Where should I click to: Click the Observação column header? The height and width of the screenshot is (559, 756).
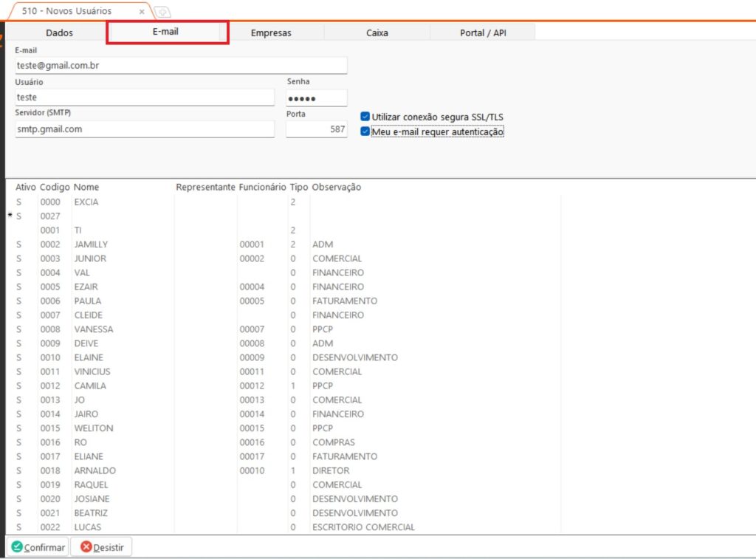[336, 188]
